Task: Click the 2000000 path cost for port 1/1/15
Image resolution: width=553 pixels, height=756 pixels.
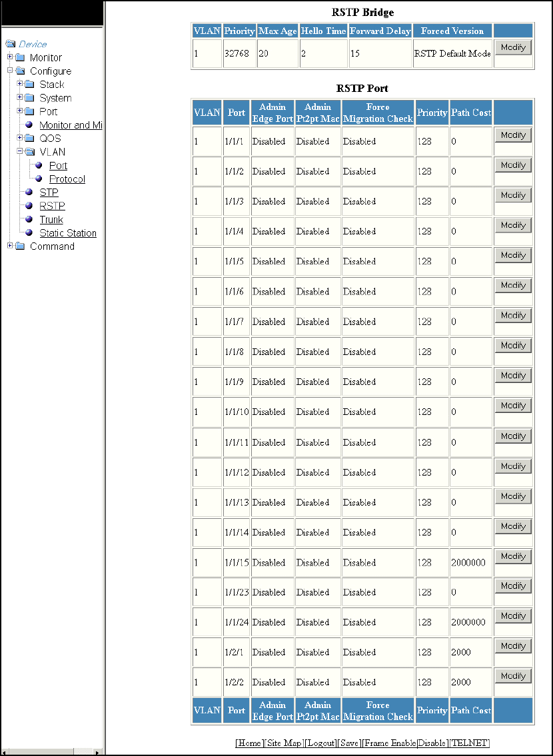Action: pyautogui.click(x=468, y=563)
